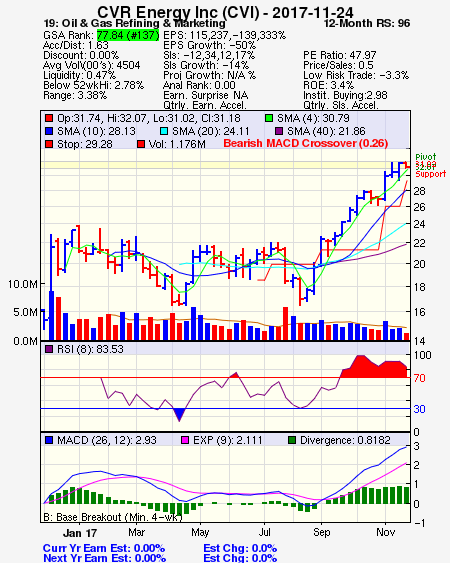Viewport: 450px width, 563px height.
Task: Click the green Pivot label
Action: tap(426, 157)
